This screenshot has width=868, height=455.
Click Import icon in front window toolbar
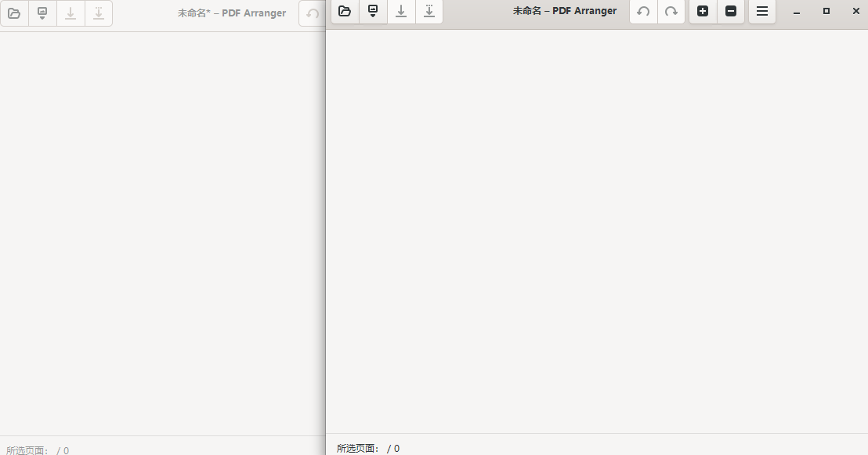(373, 11)
